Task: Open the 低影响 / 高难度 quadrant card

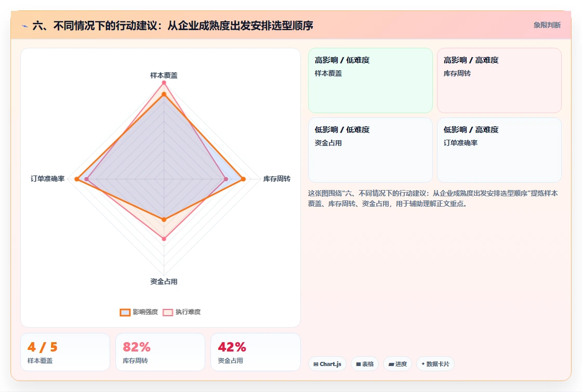Action: (499, 150)
